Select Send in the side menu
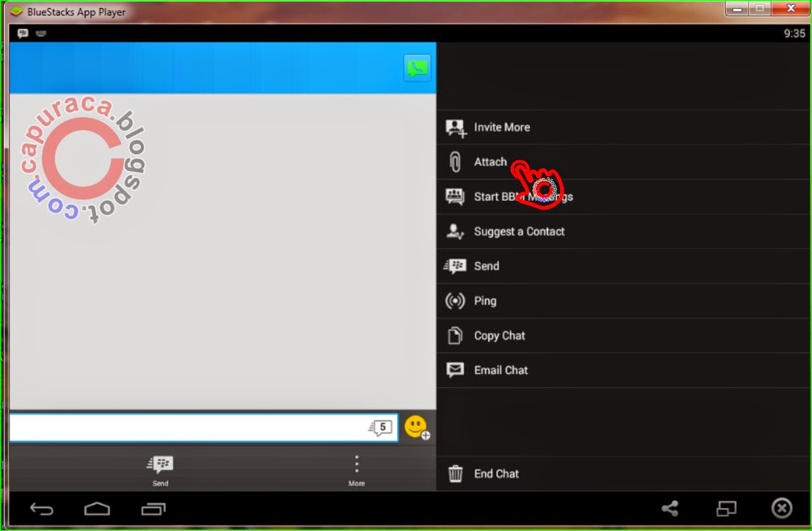This screenshot has width=812, height=531. click(623, 266)
